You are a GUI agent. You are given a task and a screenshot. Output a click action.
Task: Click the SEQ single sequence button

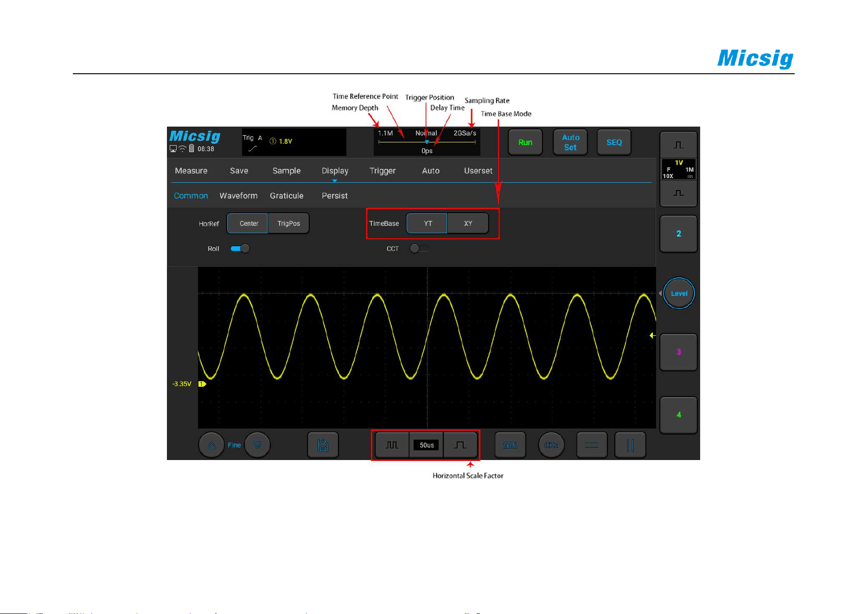point(614,142)
